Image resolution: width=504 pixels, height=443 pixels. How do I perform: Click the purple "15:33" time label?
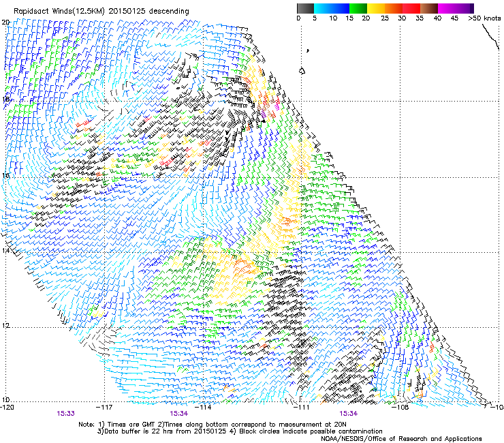66,414
